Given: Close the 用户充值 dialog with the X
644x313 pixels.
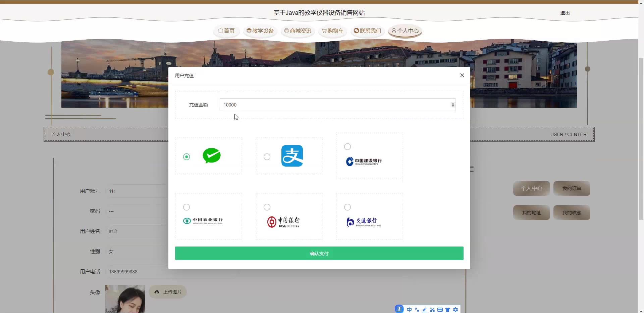Looking at the screenshot, I should tap(462, 75).
